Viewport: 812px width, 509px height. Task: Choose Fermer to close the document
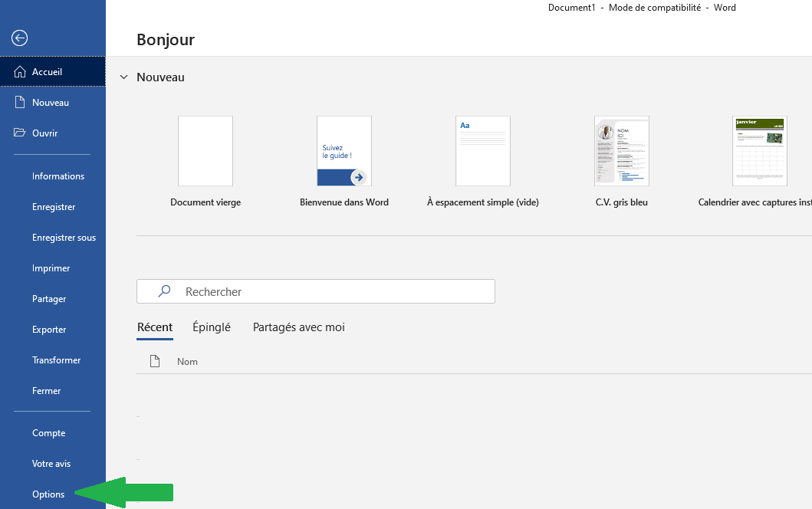[53, 390]
